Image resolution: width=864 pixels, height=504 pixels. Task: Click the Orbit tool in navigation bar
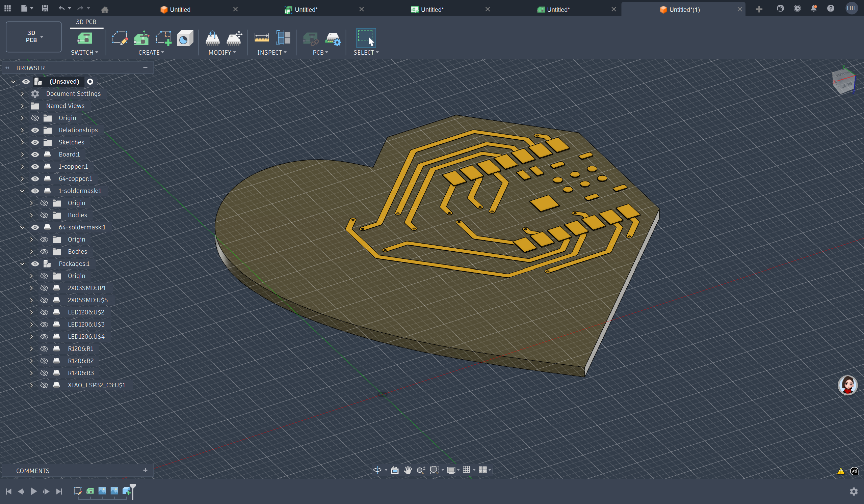coord(377,470)
